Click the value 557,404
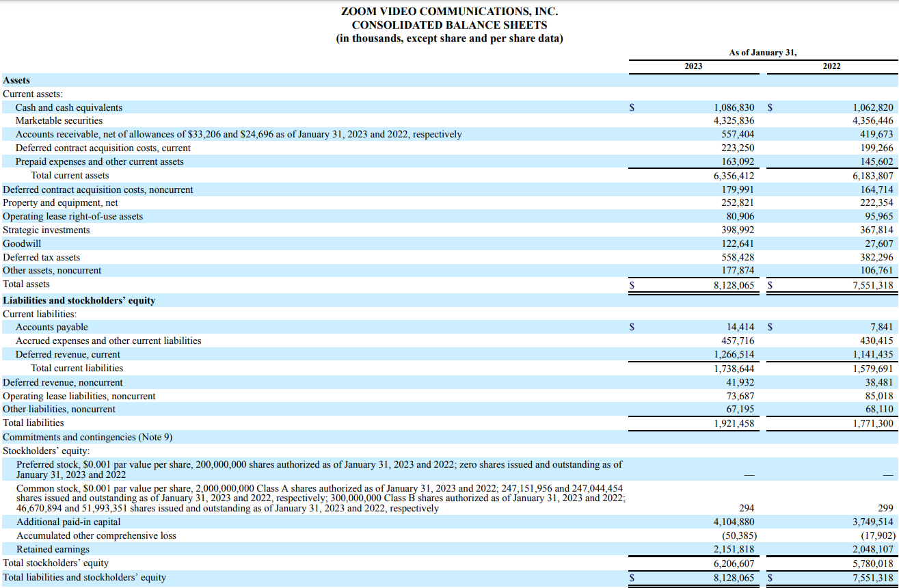Screen dimensions: 899x588 [x=738, y=135]
